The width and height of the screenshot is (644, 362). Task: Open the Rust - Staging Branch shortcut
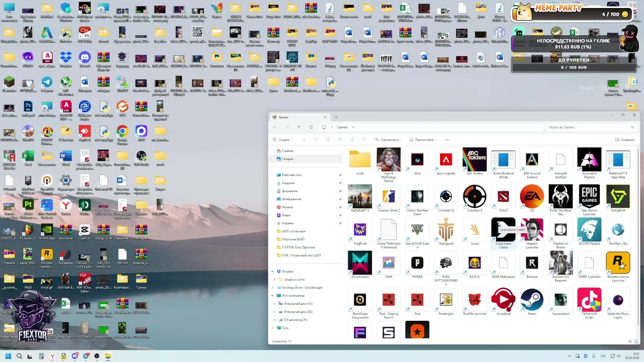click(388, 304)
